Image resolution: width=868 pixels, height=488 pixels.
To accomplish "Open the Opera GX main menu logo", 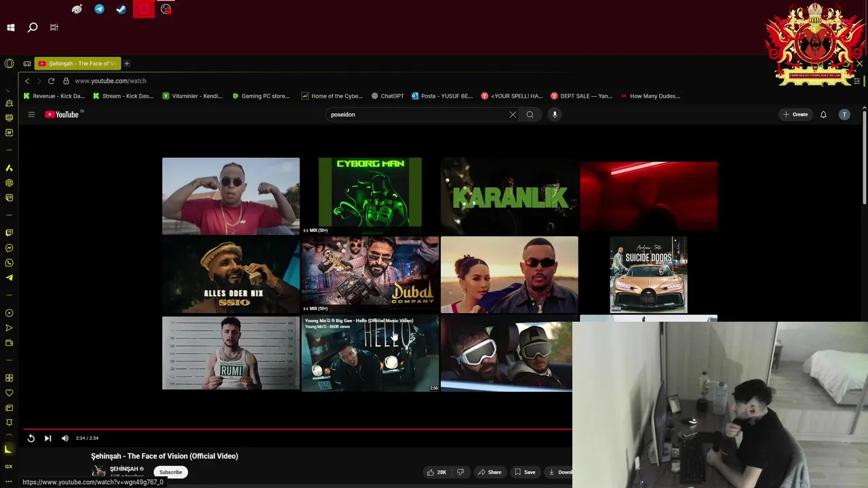I will coord(9,63).
